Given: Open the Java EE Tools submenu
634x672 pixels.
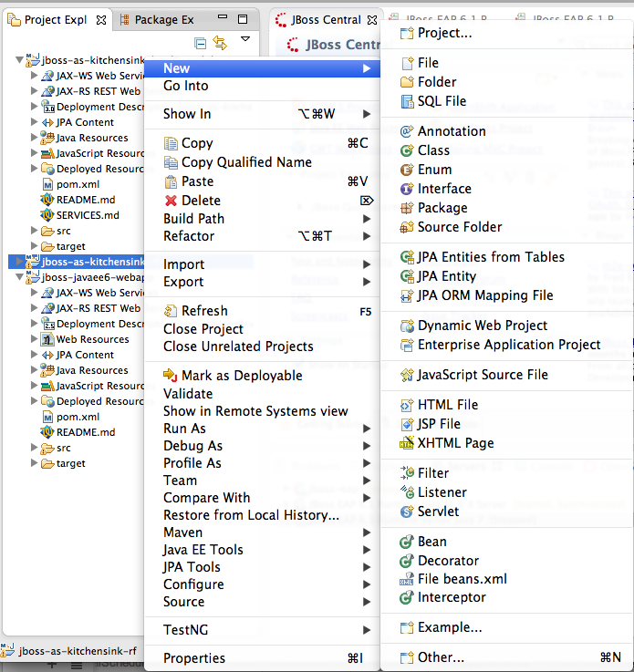Looking at the screenshot, I should 263,550.
